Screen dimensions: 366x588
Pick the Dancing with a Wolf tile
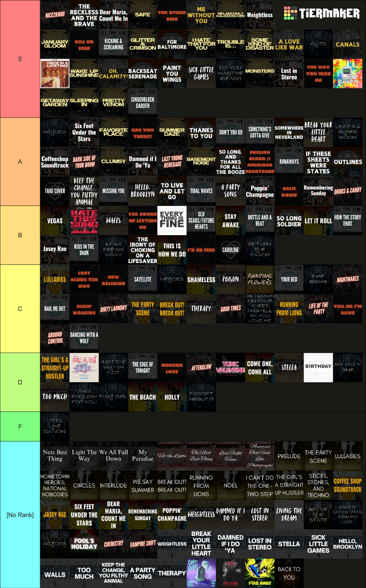pos(84,338)
